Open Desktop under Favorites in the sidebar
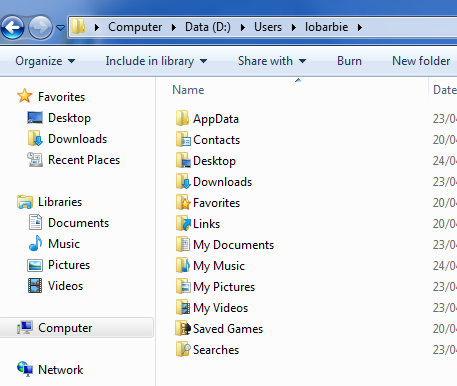The height and width of the screenshot is (386, 457). (69, 118)
